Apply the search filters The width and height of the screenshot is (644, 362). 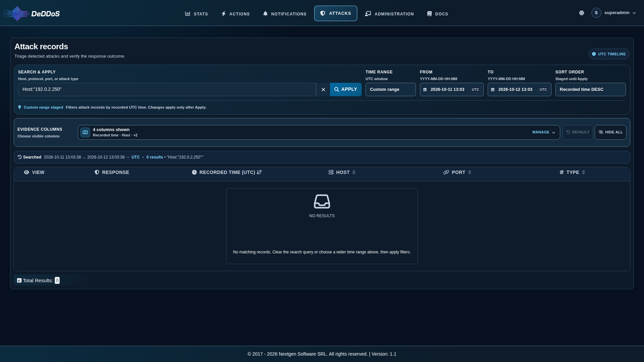tap(345, 89)
